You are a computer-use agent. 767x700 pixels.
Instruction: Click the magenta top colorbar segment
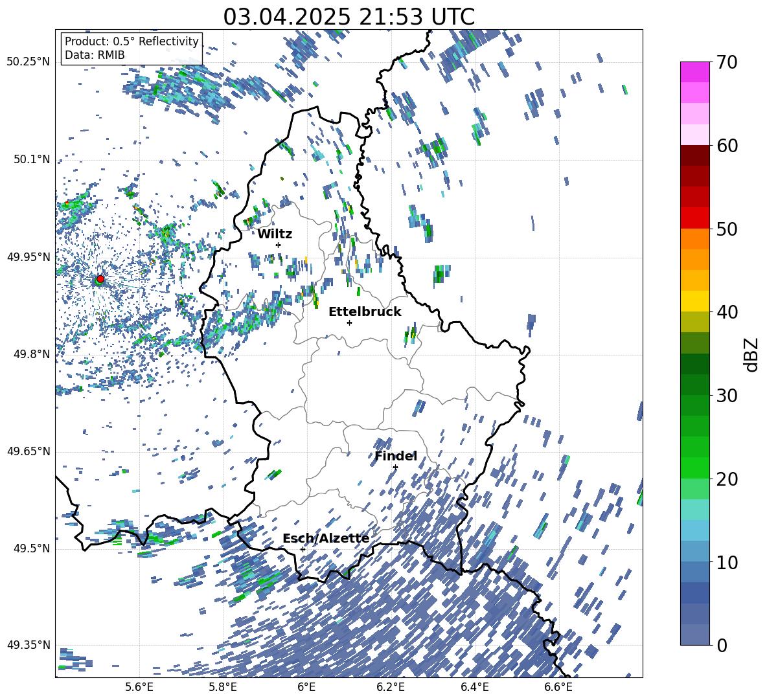click(694, 72)
